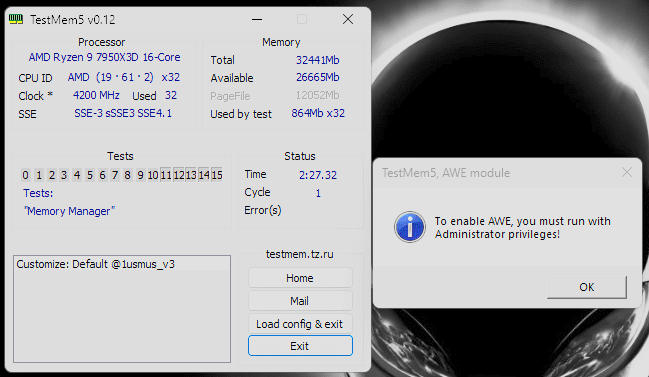Close the TestMem5 AWE module dialog

tap(627, 172)
